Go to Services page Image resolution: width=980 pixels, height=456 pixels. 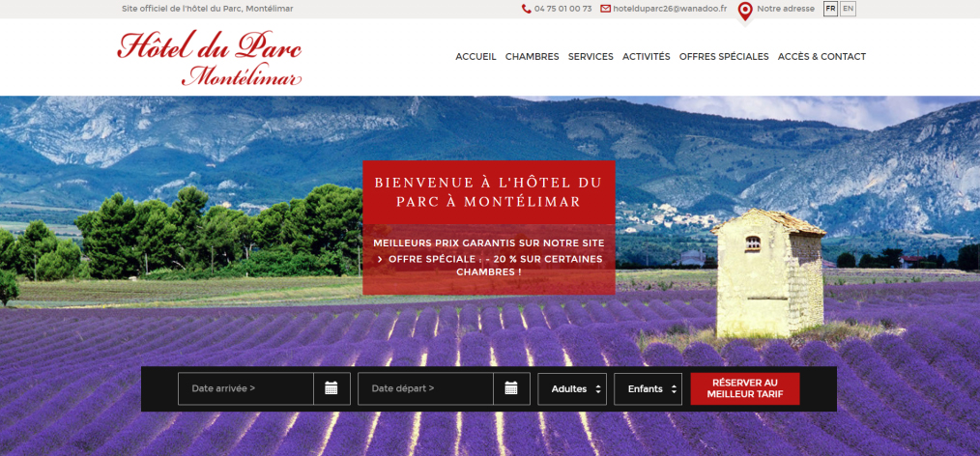click(x=591, y=56)
